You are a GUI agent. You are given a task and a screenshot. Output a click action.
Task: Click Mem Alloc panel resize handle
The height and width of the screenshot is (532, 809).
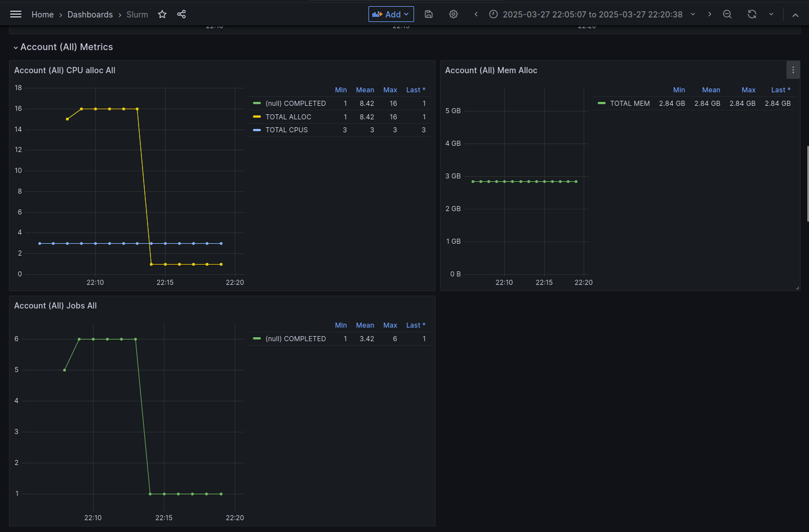(797, 288)
